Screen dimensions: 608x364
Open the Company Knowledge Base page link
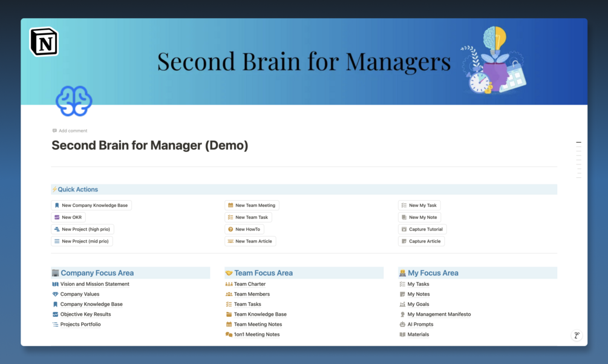pyautogui.click(x=91, y=304)
